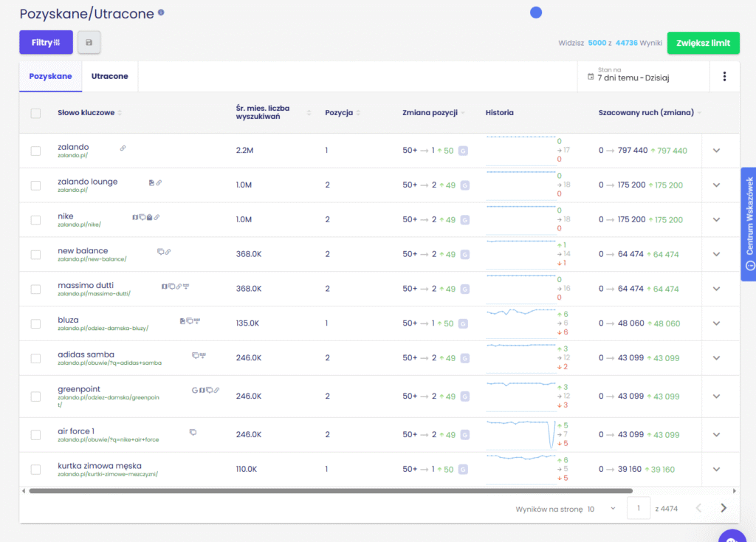The height and width of the screenshot is (542, 756).
Task: Sort by Śr. mies. liczba wyszukiwań sort icon
Action: point(309,113)
